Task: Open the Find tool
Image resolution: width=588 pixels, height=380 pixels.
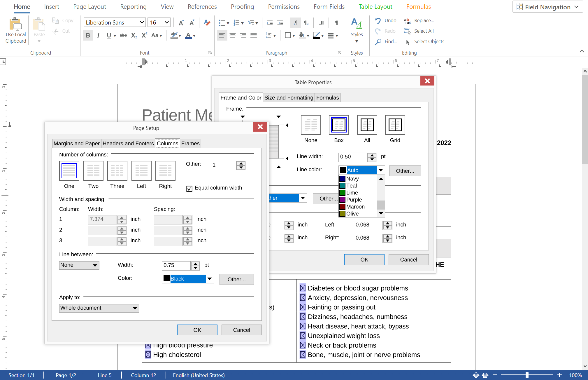Action: [378, 41]
